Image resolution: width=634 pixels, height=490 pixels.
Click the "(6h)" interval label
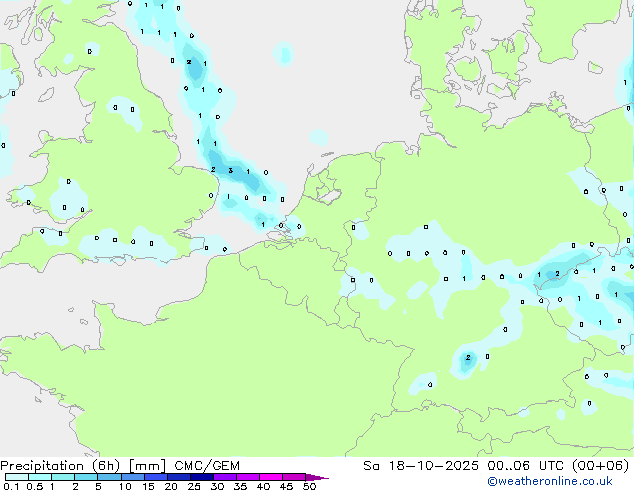pos(106,466)
